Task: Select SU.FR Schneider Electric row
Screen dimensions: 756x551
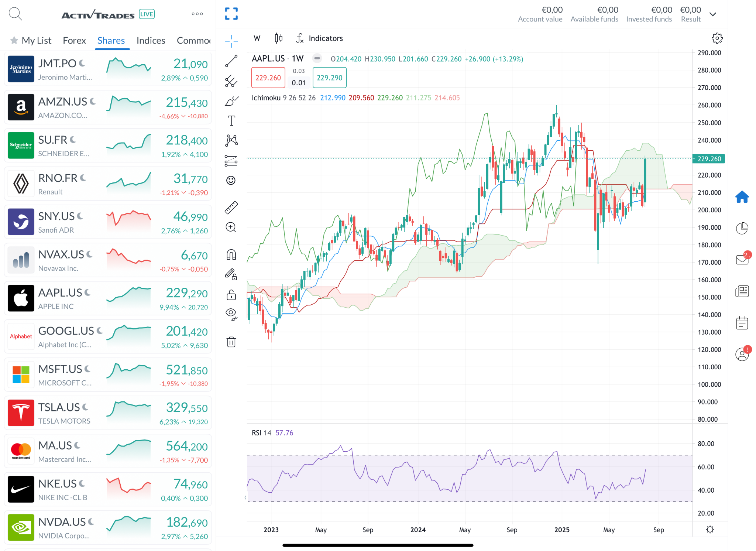Action: (108, 146)
